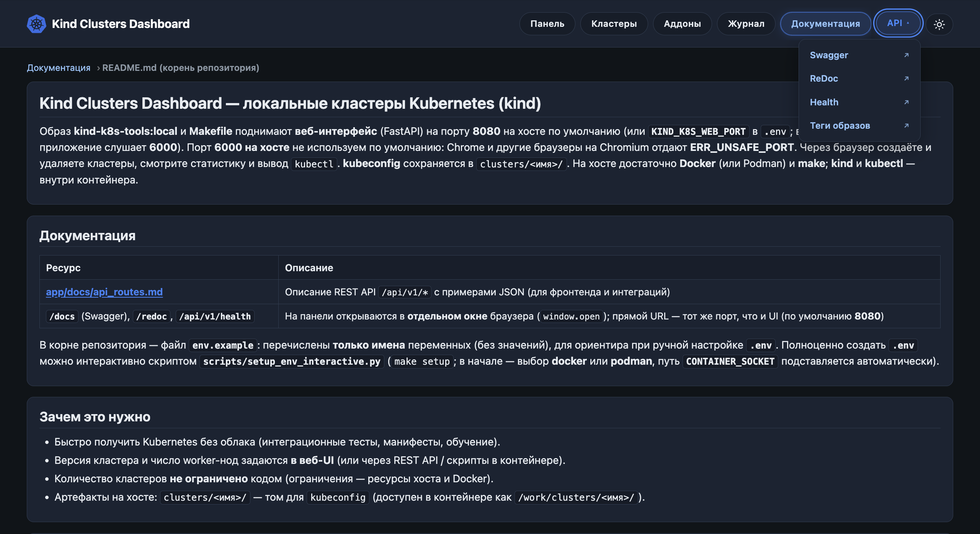Open the Панель tab
Screen dimensions: 980x534
tap(547, 24)
